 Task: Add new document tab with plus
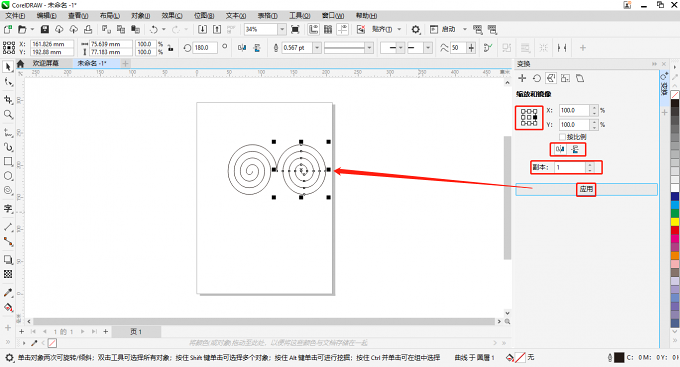click(x=125, y=63)
